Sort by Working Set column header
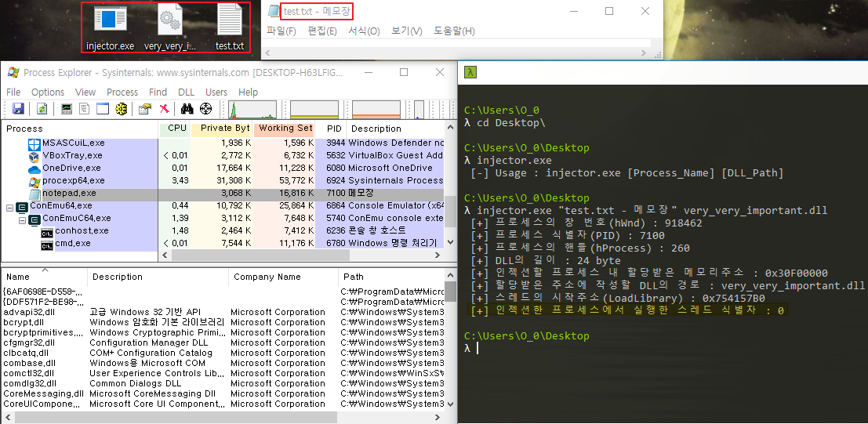The height and width of the screenshot is (424, 868). (x=284, y=129)
